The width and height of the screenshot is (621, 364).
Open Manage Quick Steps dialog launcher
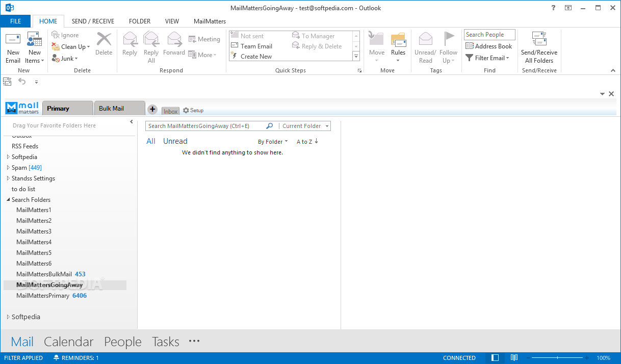point(359,70)
